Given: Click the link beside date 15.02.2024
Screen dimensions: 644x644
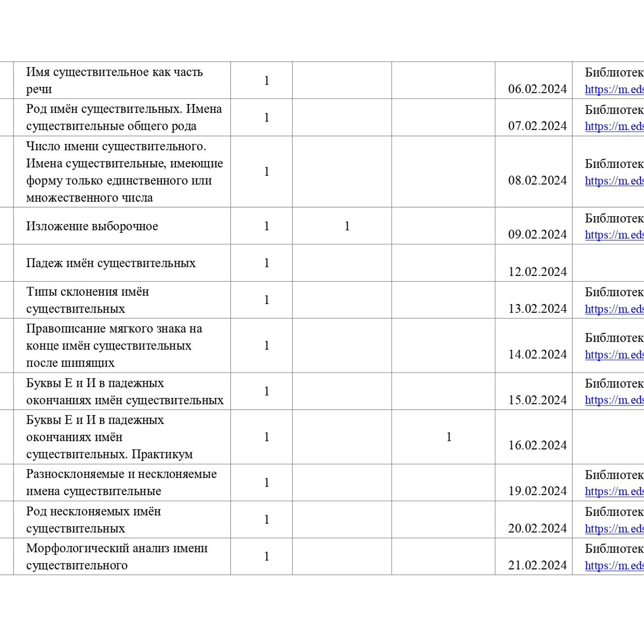Looking at the screenshot, I should click(x=614, y=400).
